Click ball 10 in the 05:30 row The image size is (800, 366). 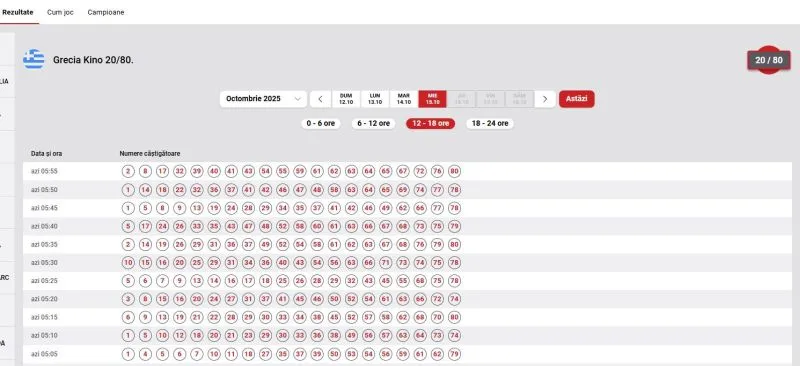coord(128,262)
